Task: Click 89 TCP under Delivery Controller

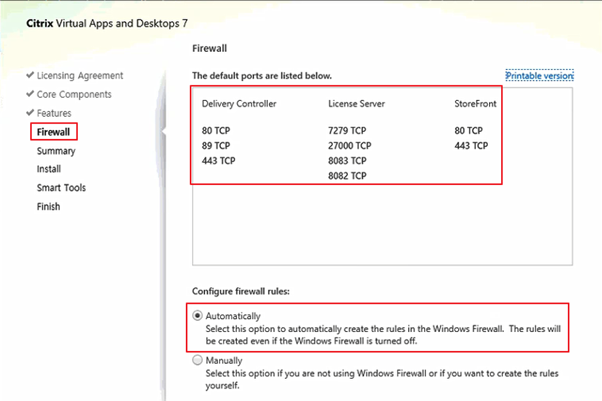Action: (216, 146)
